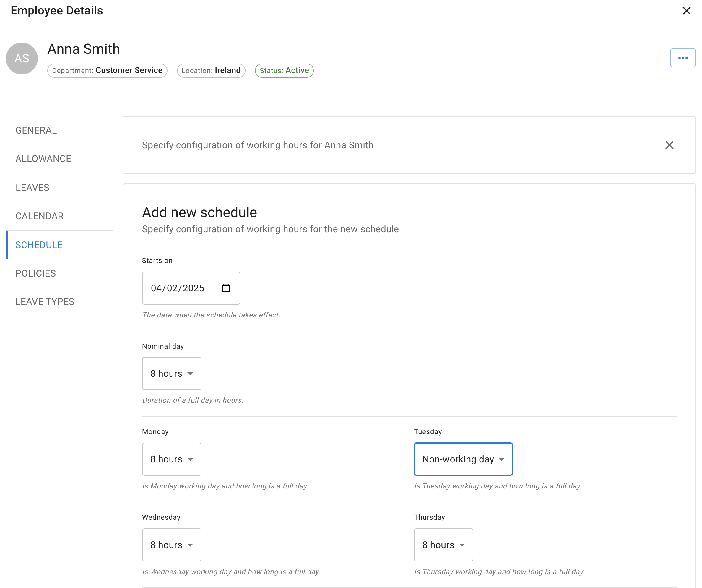
Task: Navigate to the GENERAL tab
Action: click(35, 129)
